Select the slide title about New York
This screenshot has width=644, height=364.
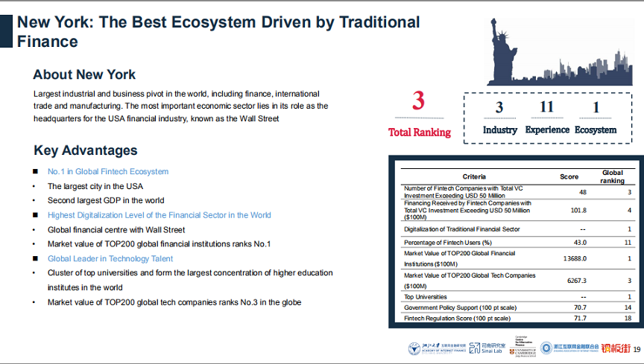click(x=218, y=31)
